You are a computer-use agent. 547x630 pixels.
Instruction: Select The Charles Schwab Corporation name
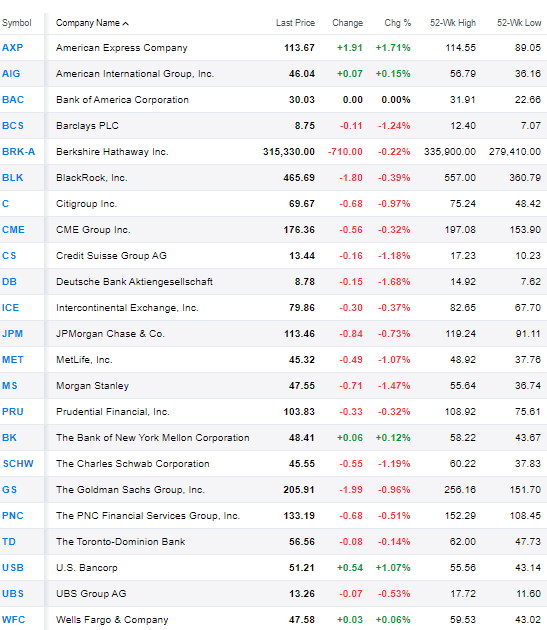[x=133, y=464]
